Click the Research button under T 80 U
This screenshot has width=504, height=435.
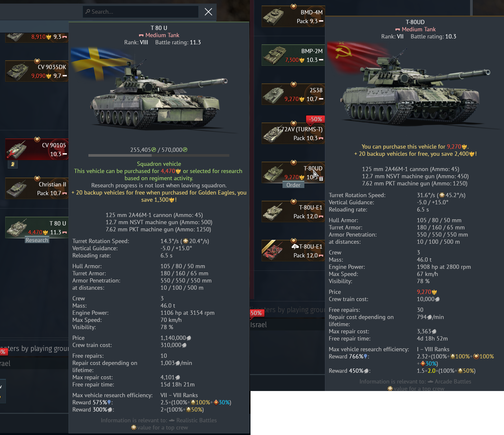(x=37, y=240)
